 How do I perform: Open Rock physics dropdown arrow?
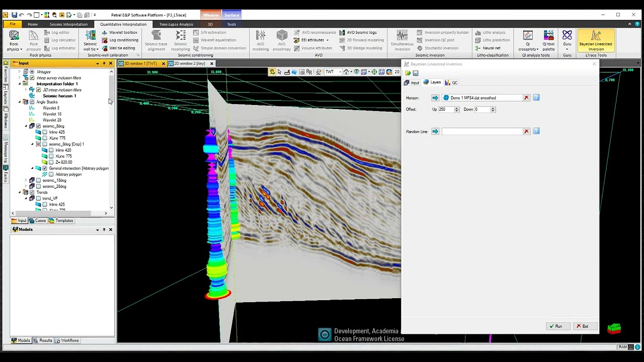(21, 49)
